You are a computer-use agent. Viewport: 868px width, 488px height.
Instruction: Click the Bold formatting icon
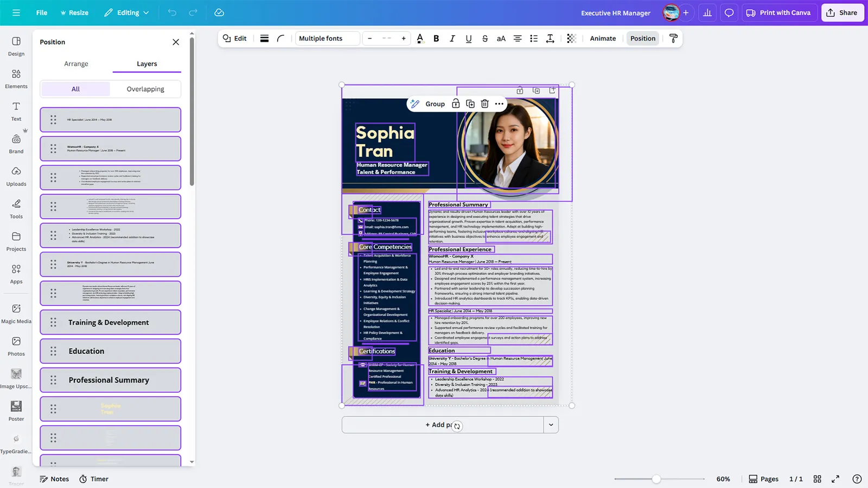click(436, 38)
